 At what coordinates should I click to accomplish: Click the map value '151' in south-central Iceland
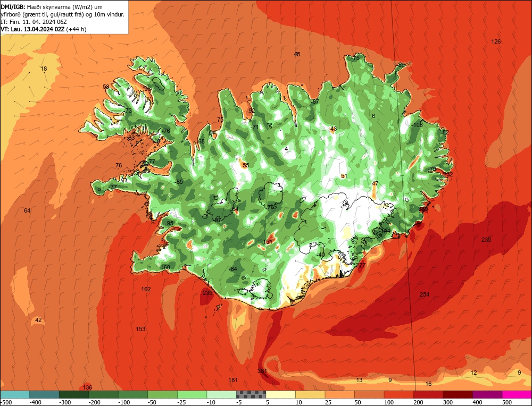point(268,242)
